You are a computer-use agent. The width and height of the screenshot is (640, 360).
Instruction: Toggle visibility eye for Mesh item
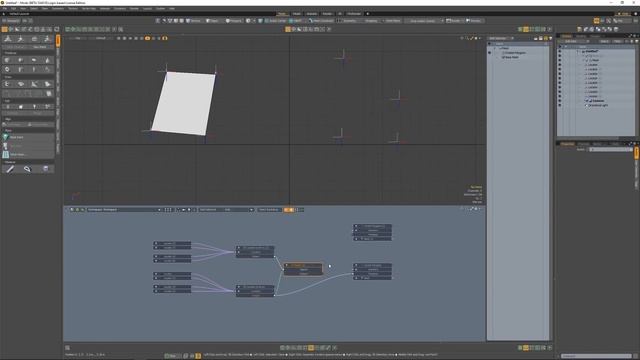pos(560,60)
